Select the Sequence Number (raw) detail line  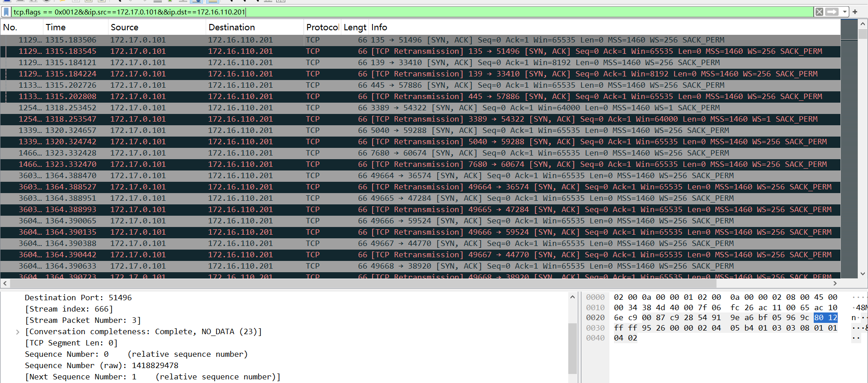[102, 365]
